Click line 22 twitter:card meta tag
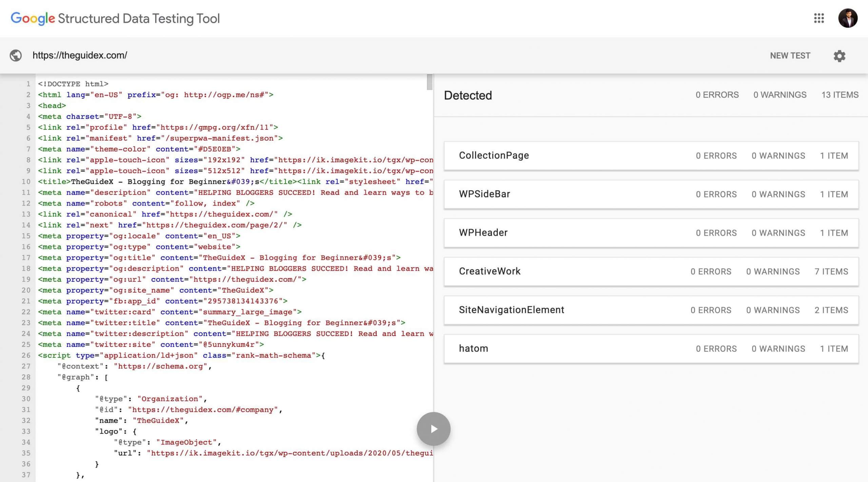Viewport: 868px width, 482px height. [170, 312]
